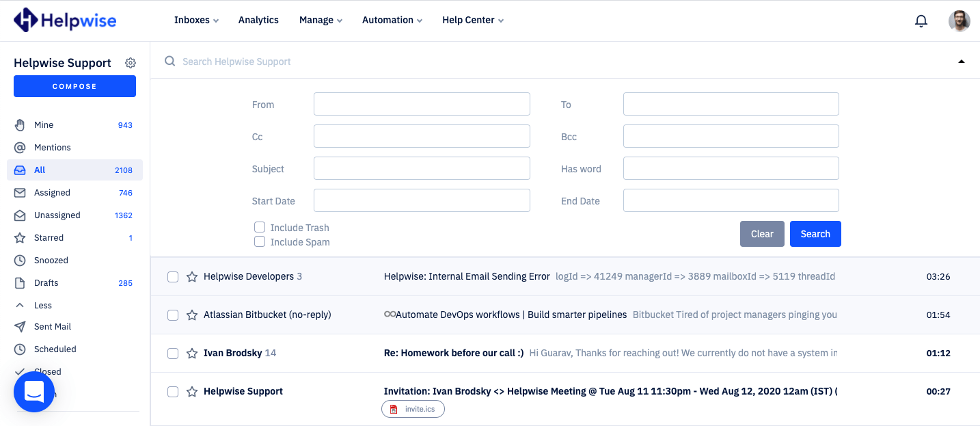Click the To input field
The height and width of the screenshot is (426, 980).
[x=731, y=104]
